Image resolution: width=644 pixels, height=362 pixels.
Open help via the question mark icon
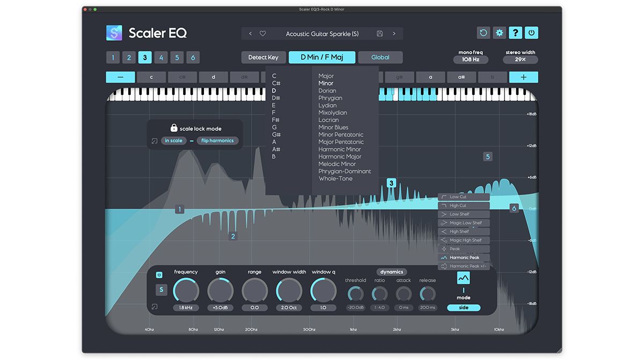pos(515,33)
